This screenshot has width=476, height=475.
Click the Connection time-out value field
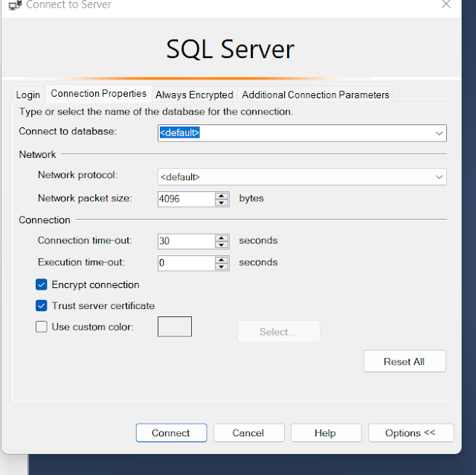click(186, 241)
